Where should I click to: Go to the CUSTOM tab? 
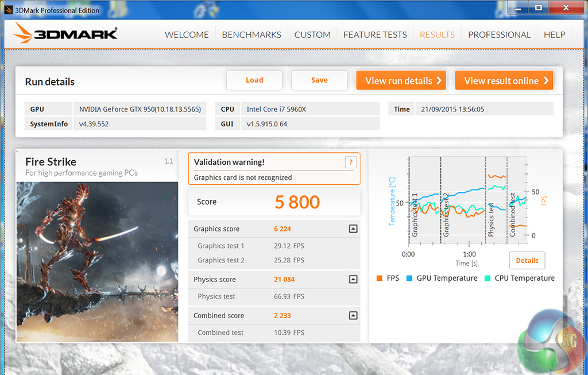(312, 35)
